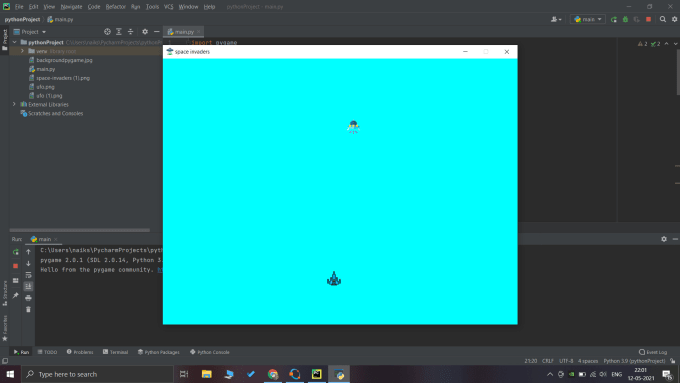Stop the running program from top toolbar
This screenshot has width=680, height=383.
[x=648, y=20]
